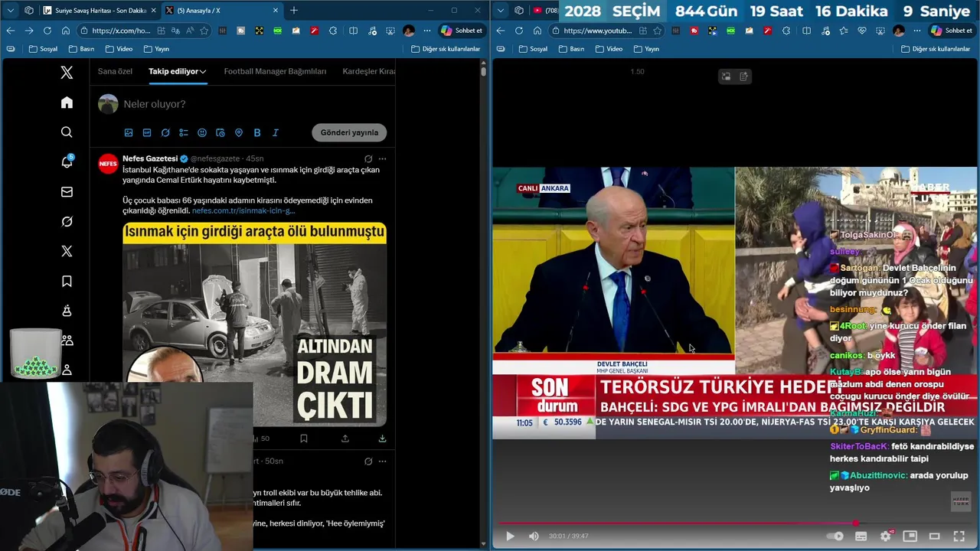980x551 pixels.
Task: Open Yayın bookmarks folder in right browser
Action: (x=645, y=49)
